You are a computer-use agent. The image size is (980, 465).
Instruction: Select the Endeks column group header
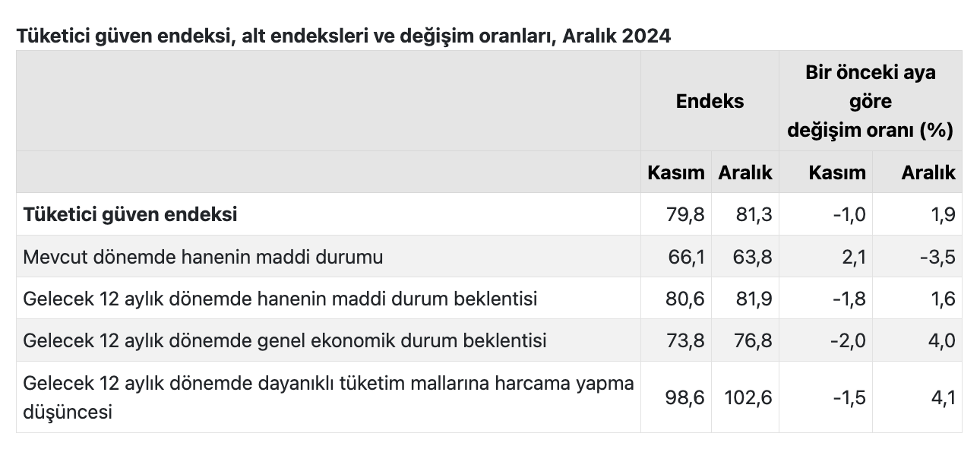point(710,101)
